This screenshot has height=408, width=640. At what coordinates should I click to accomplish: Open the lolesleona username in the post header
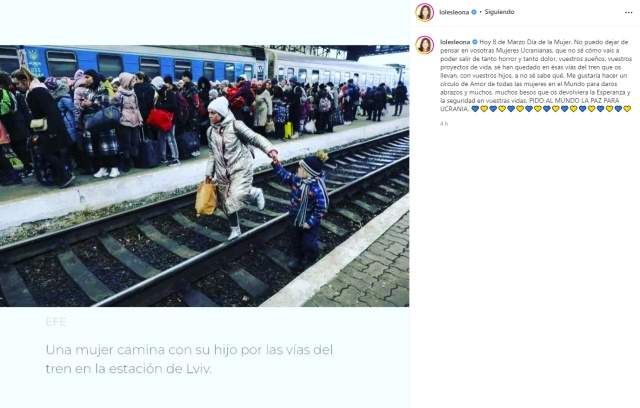pyautogui.click(x=454, y=12)
